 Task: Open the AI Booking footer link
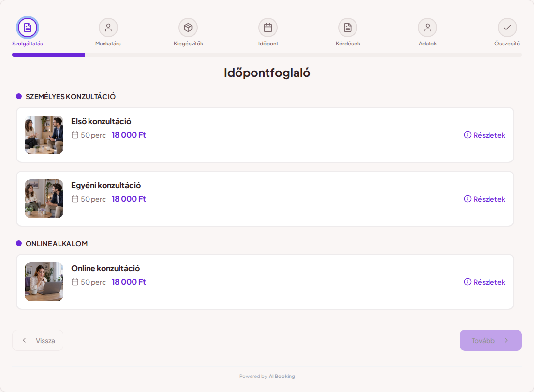coord(282,377)
